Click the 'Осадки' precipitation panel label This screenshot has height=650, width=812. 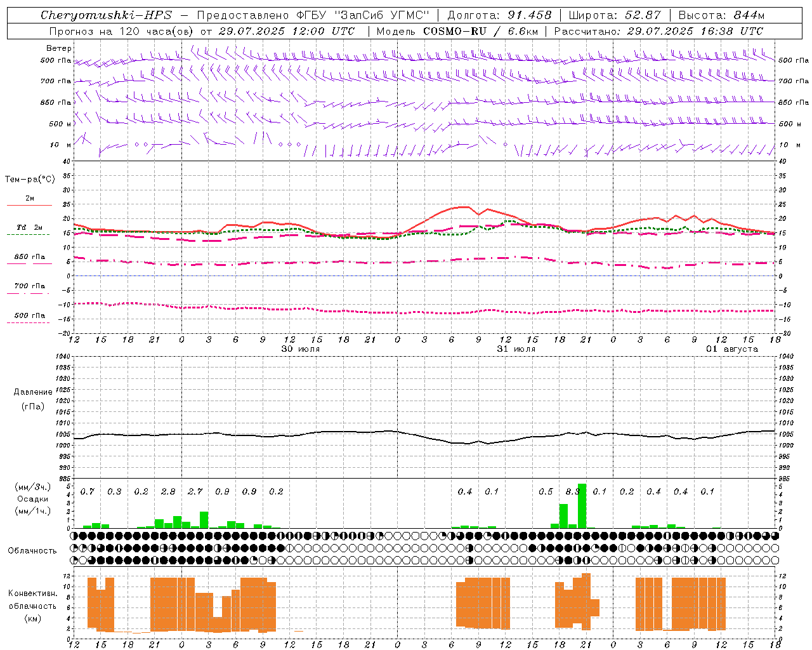(x=33, y=499)
